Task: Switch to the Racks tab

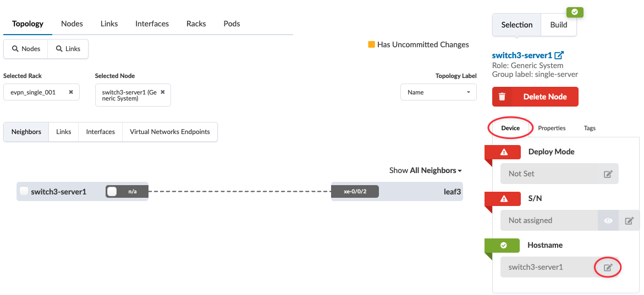Action: point(196,24)
